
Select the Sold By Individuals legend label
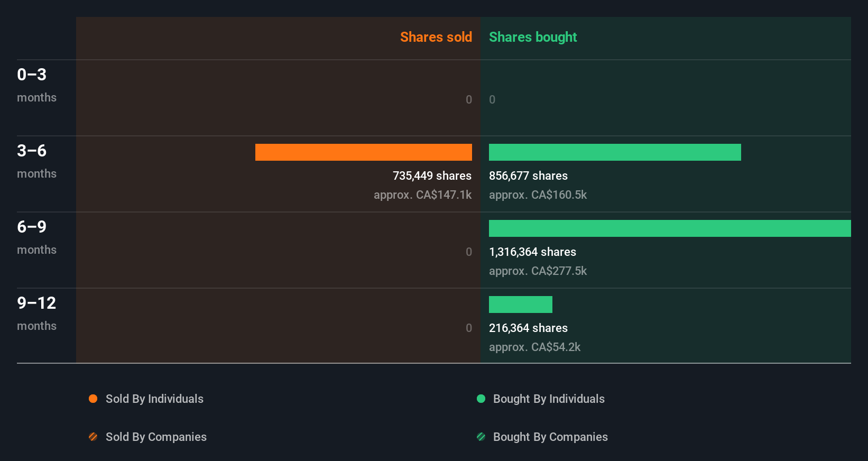(x=154, y=399)
